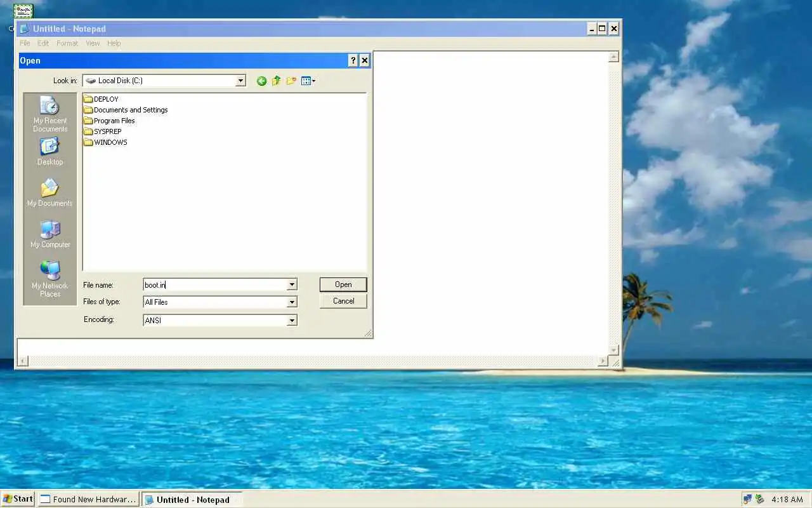
Task: Go to Desktop in places bar
Action: click(50, 152)
